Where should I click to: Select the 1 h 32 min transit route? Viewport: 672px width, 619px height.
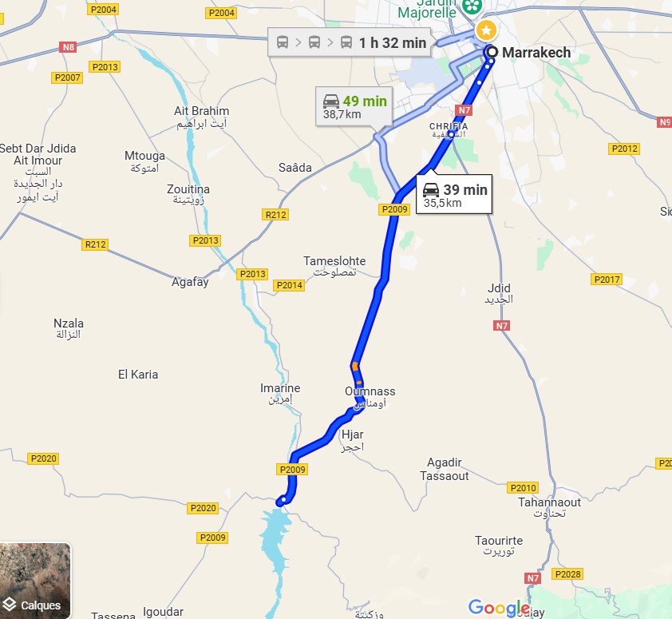350,42
